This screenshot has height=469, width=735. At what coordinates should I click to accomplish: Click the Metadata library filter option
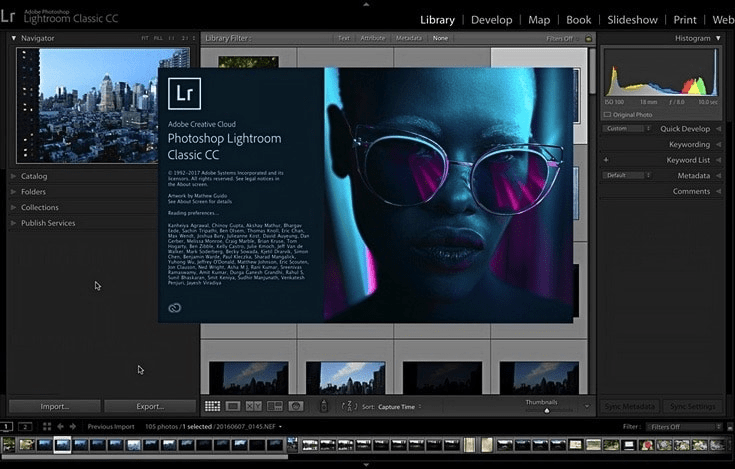tap(408, 38)
